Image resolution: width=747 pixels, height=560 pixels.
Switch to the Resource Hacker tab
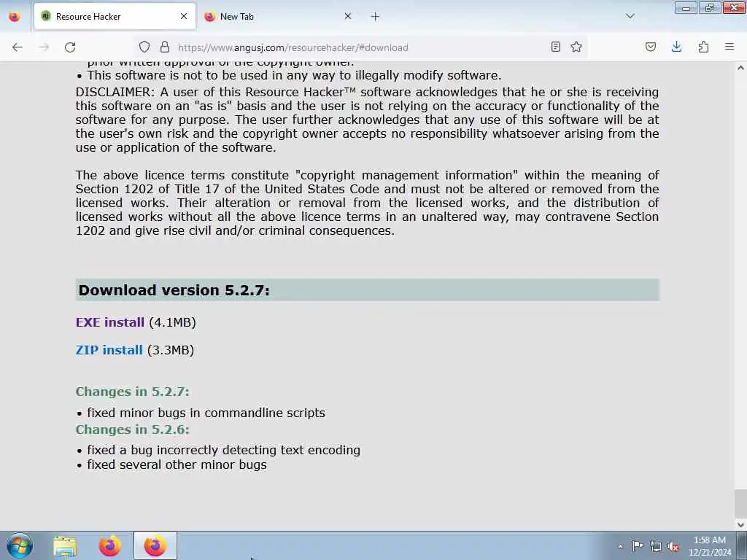pyautogui.click(x=115, y=16)
